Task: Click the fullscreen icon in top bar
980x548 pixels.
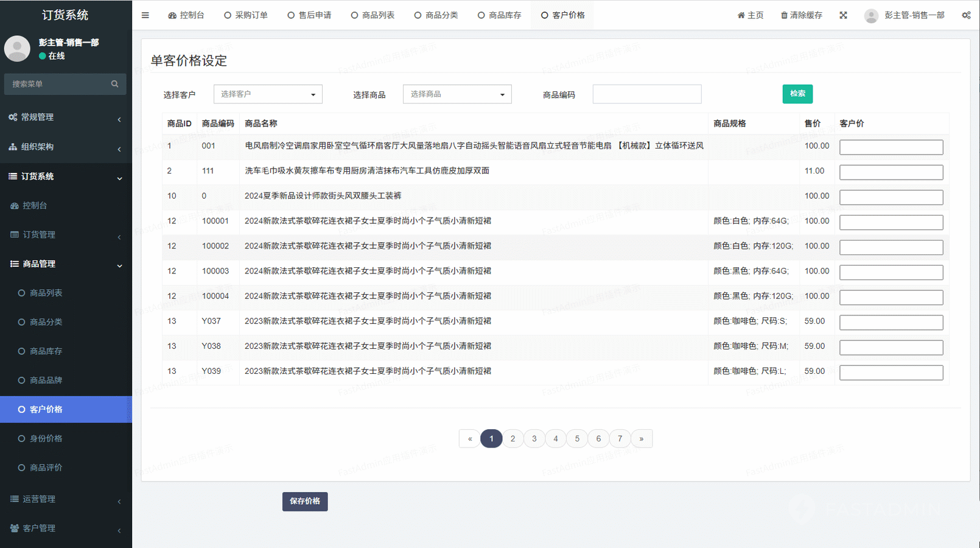Action: [x=843, y=15]
